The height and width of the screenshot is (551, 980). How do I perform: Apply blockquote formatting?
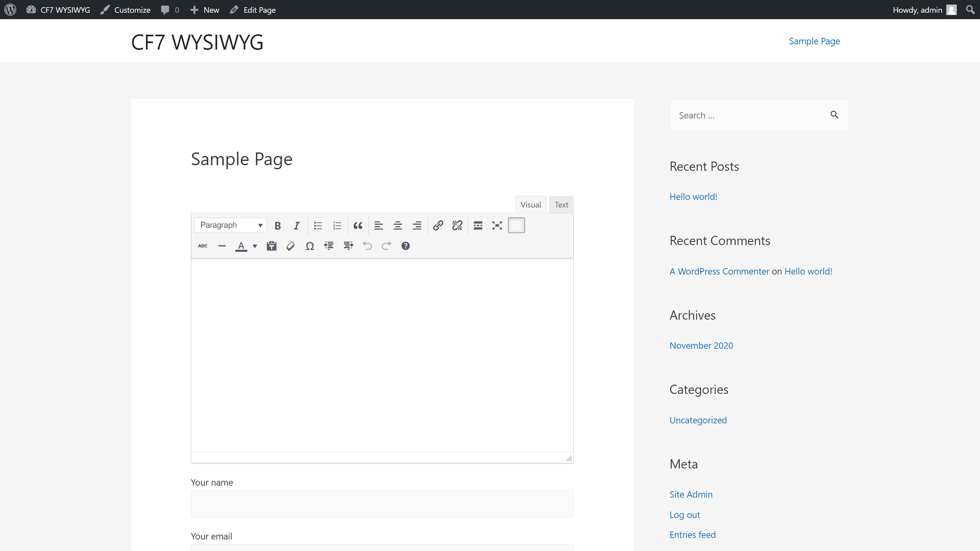358,225
